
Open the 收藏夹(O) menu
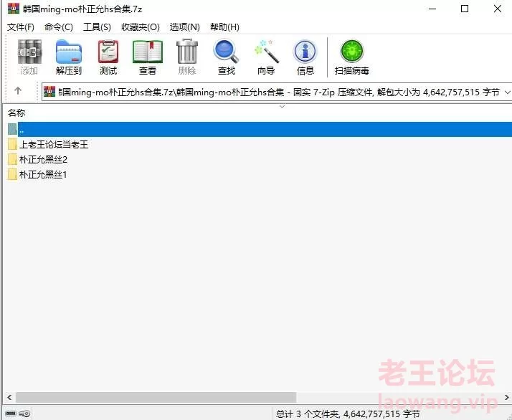pos(141,27)
